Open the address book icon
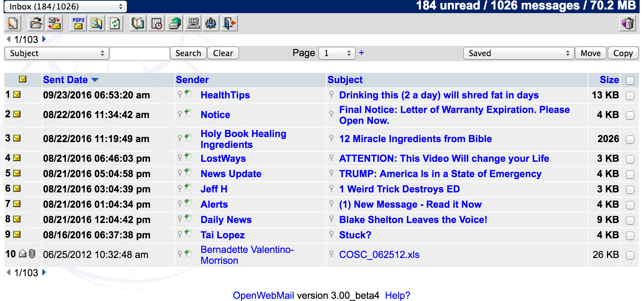The width and height of the screenshot is (644, 301). pos(138,24)
